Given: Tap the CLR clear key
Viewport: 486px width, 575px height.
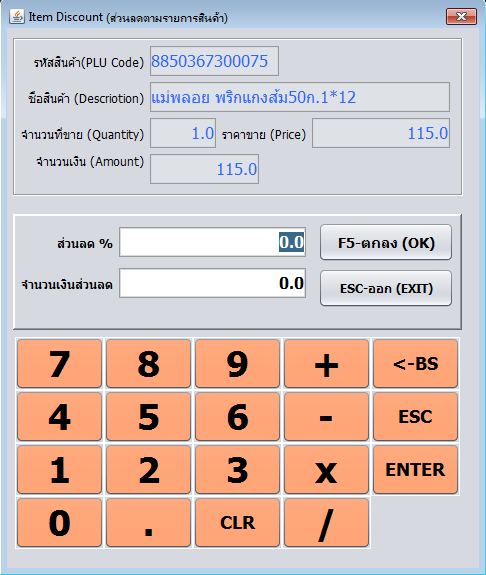Looking at the screenshot, I should click(237, 523).
